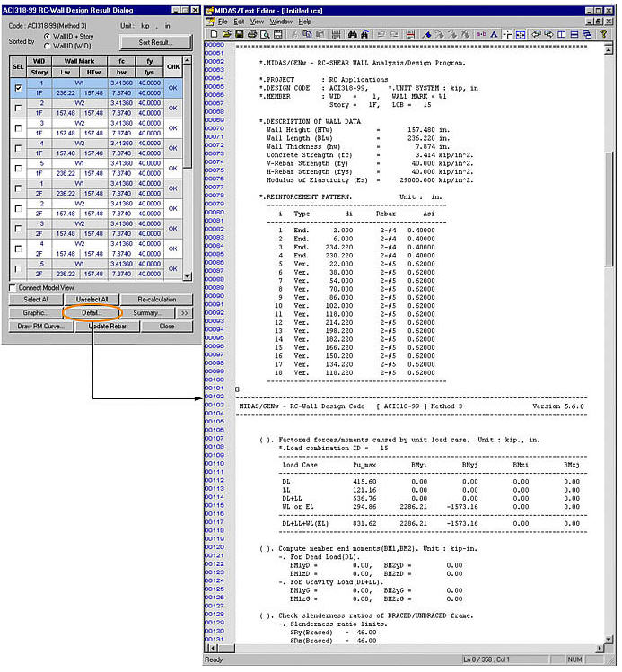Cascade windows using toolbar icon
Image resolution: width=622 pixels, height=672 pixels.
tap(587, 34)
